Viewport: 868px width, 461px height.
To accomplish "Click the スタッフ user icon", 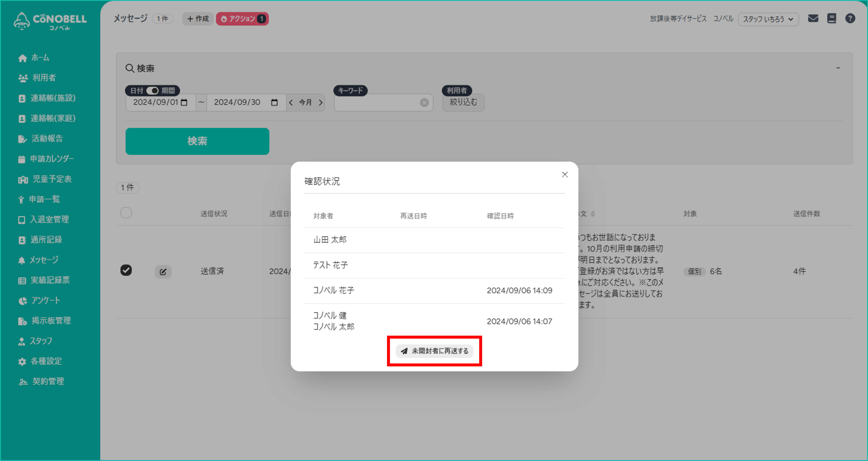I will tap(22, 341).
